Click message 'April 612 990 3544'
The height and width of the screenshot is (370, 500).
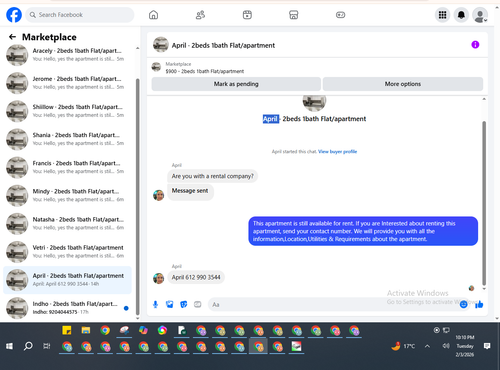click(196, 277)
